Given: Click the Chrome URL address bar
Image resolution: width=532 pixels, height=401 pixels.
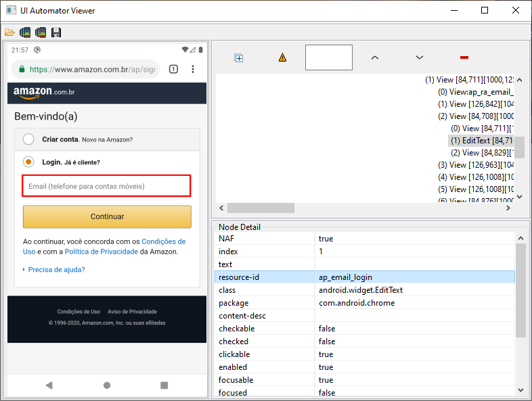Looking at the screenshot, I should pyautogui.click(x=85, y=69).
